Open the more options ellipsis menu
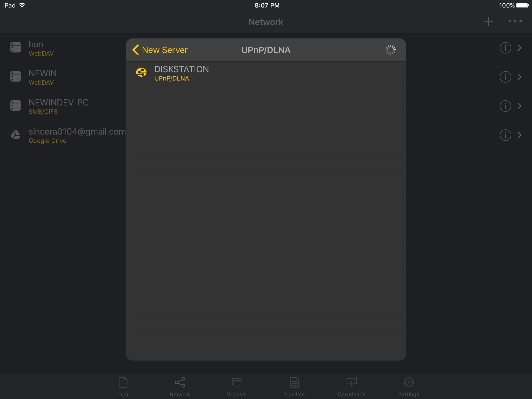The image size is (532, 399). click(515, 21)
